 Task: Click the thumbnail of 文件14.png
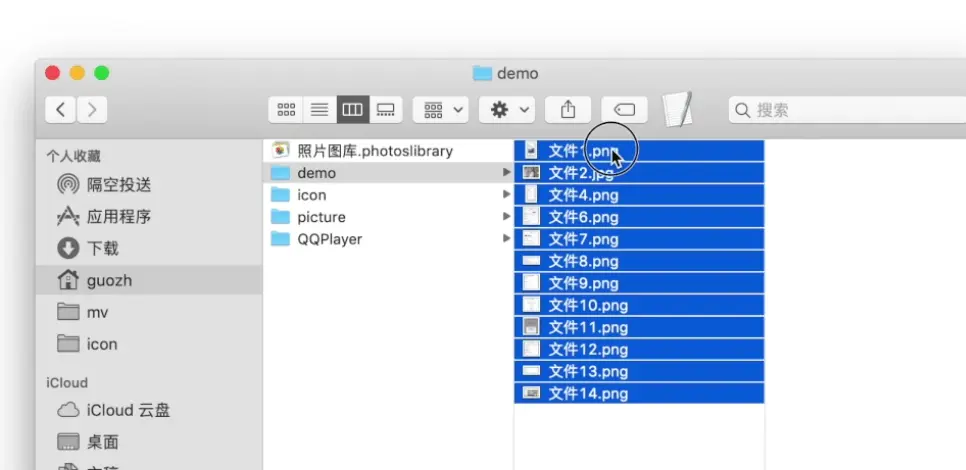pyautogui.click(x=531, y=393)
